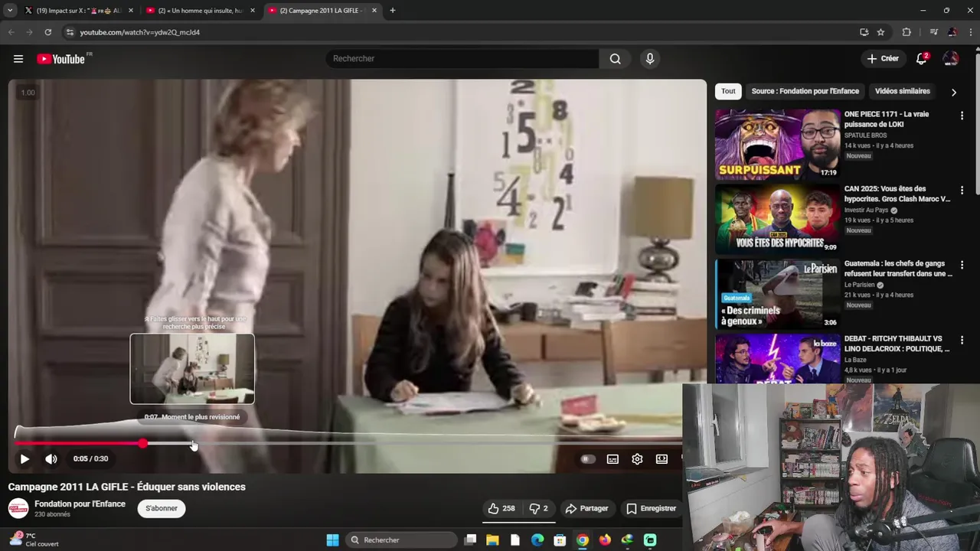Screen dimensions: 980x551
Task: Open the YouTube account avatar menu
Action: coord(951,59)
